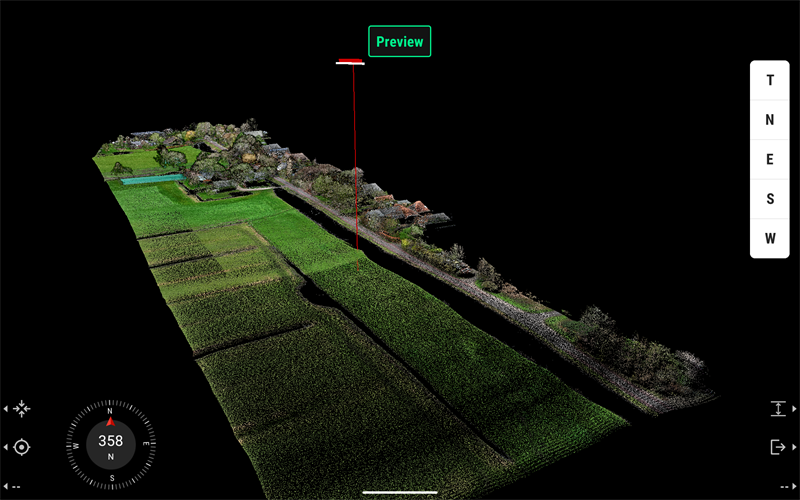The image size is (800, 500).
Task: Expand arrow left of converging arrows icon
Action: point(6,409)
